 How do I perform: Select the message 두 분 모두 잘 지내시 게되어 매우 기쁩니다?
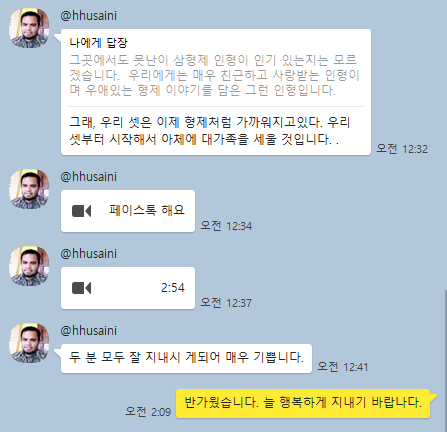[186, 358]
